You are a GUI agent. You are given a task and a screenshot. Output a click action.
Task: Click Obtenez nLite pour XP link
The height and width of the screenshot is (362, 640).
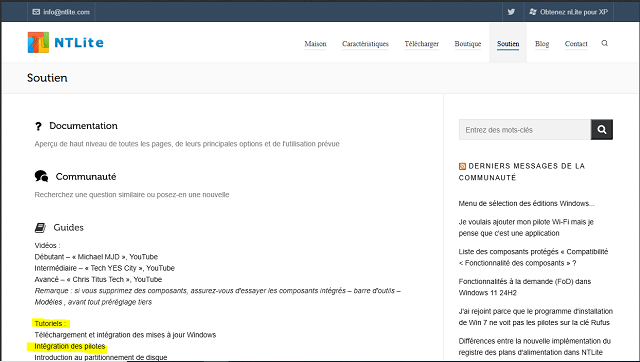pyautogui.click(x=574, y=12)
